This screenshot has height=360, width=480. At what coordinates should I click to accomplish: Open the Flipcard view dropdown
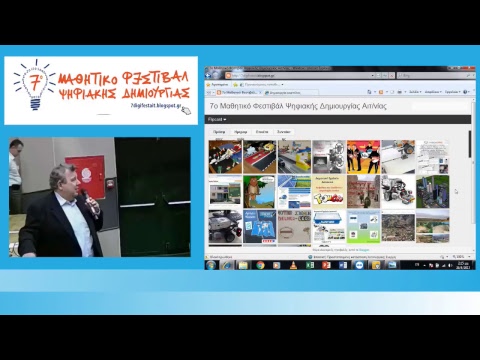[217, 119]
